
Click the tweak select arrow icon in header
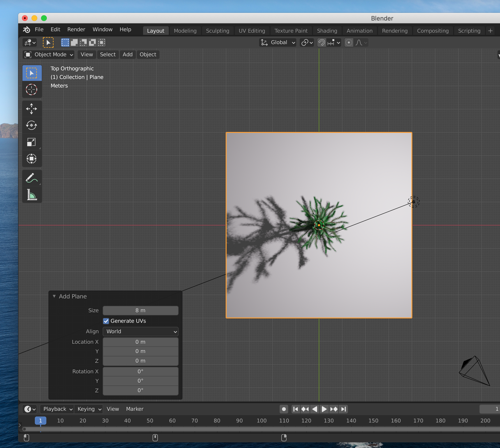point(48,43)
